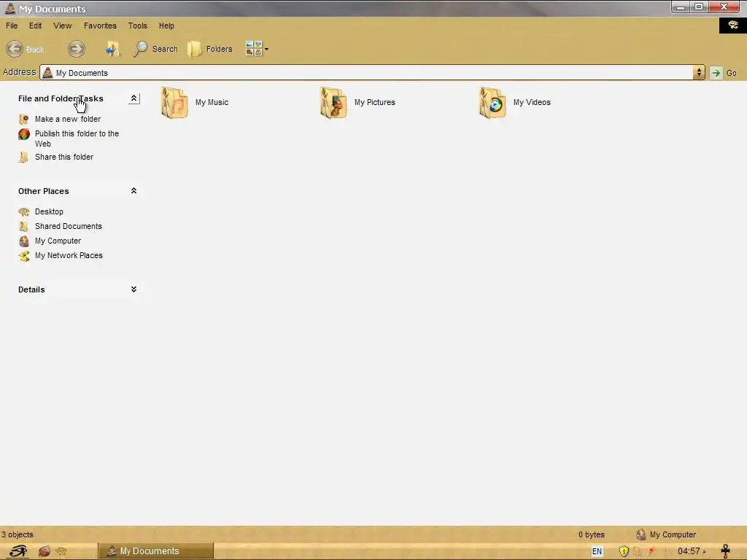Collapse File and Folder Tasks panel
Viewport: 747px width, 560px height.
(x=134, y=98)
